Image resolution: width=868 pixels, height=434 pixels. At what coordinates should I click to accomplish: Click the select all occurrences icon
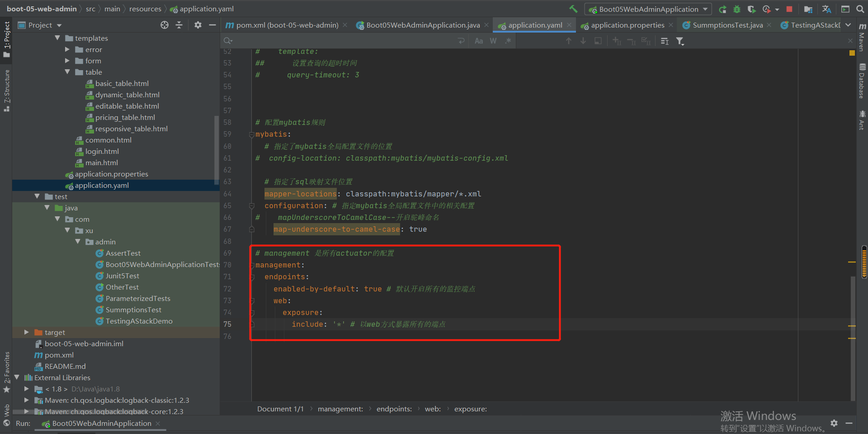(x=646, y=41)
